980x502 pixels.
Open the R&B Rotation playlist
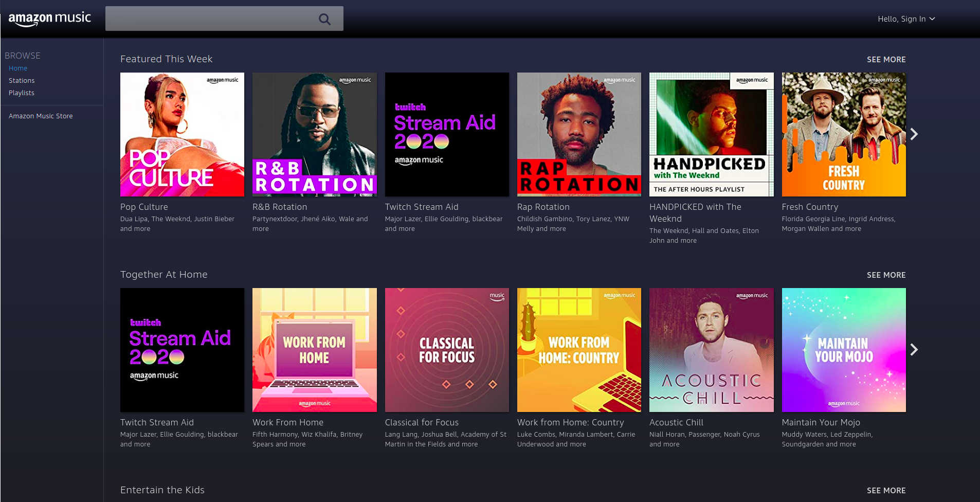pyautogui.click(x=314, y=134)
